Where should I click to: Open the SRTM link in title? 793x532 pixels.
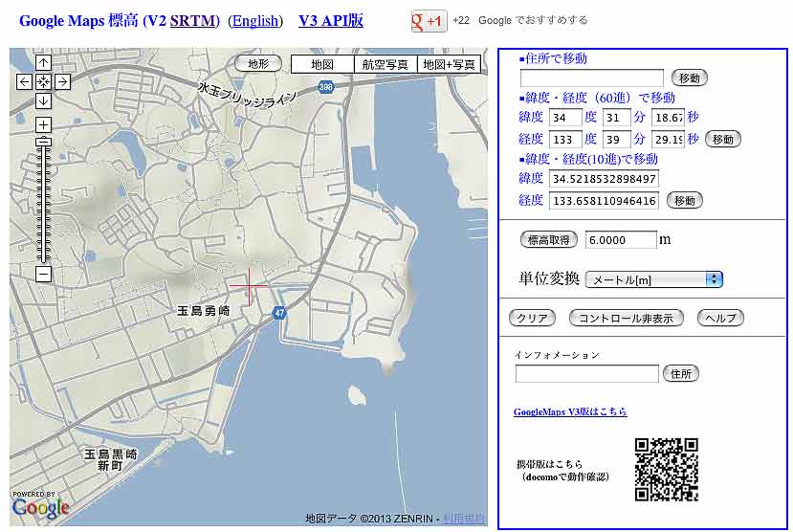(193, 21)
